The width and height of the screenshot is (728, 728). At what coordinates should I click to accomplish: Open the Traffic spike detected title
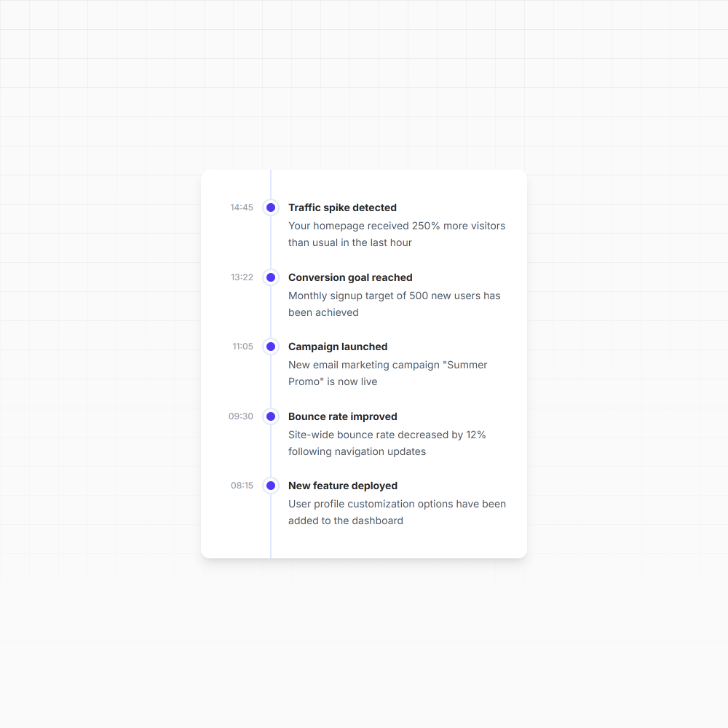[342, 207]
